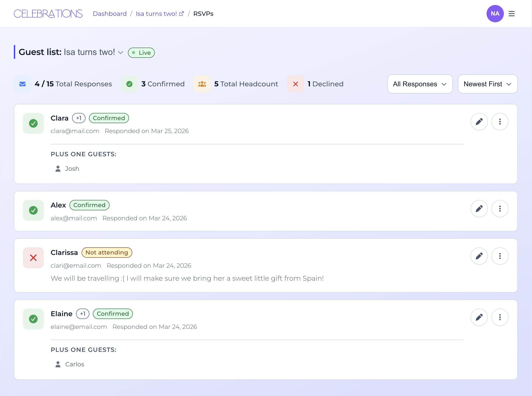532x396 pixels.
Task: Navigate to the Dashboard breadcrumb link
Action: 110,14
